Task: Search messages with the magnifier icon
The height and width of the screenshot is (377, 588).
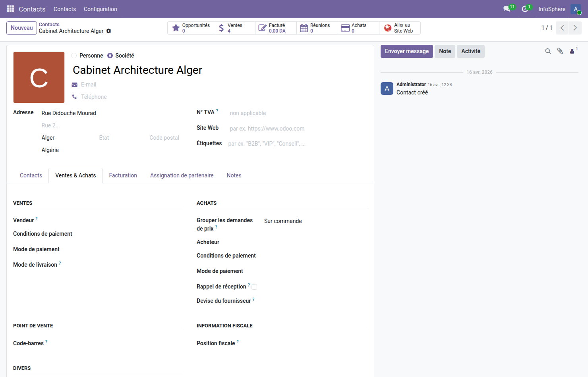Action: click(x=548, y=51)
